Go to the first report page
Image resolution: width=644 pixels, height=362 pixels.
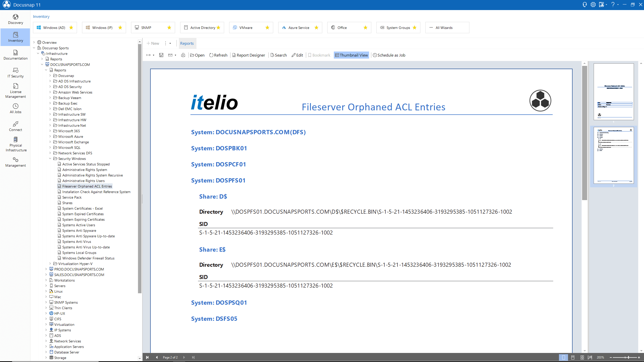tap(147, 357)
